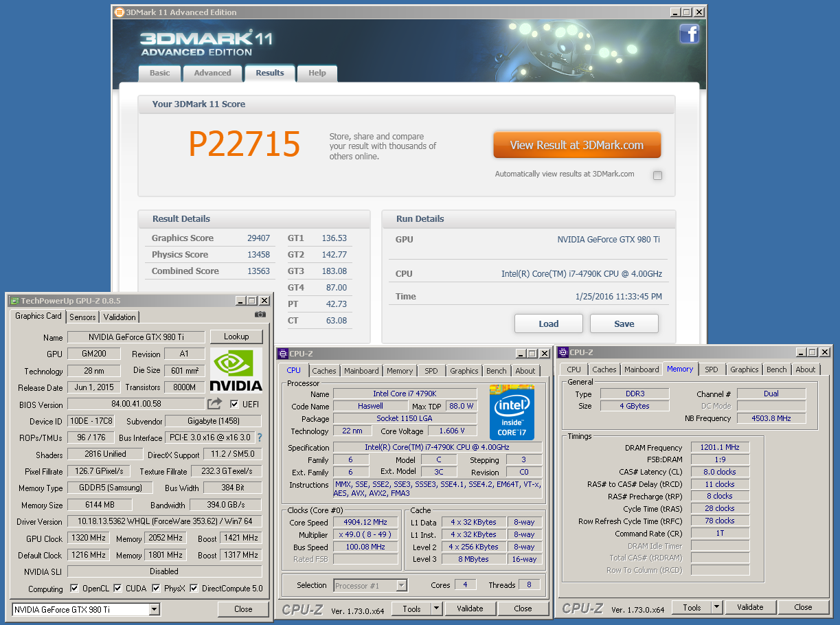Click the CAS# Latency value 8.0 clocks
840x625 pixels.
[720, 472]
